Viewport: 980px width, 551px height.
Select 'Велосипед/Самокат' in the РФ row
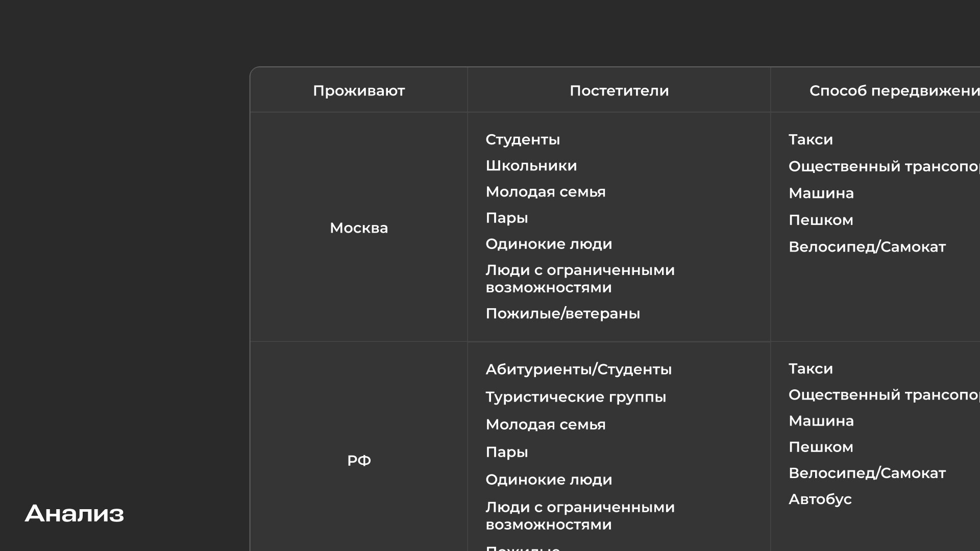(x=867, y=473)
